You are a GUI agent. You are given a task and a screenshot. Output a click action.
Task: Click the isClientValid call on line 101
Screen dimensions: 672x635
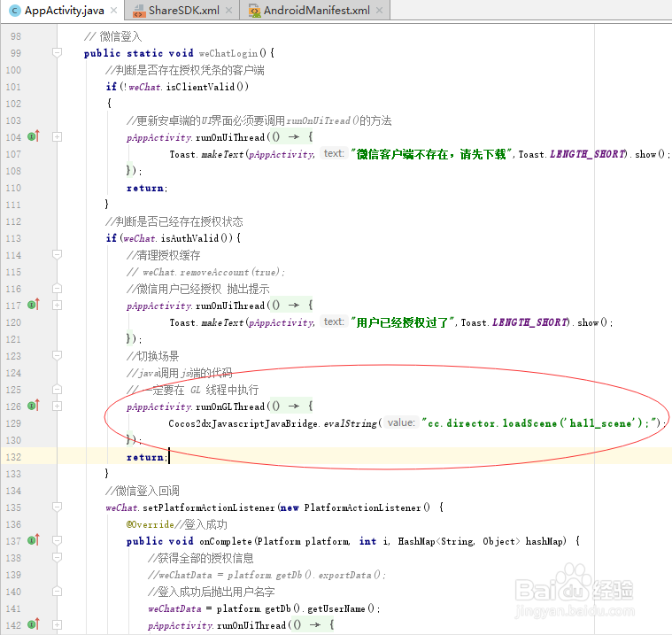click(201, 87)
